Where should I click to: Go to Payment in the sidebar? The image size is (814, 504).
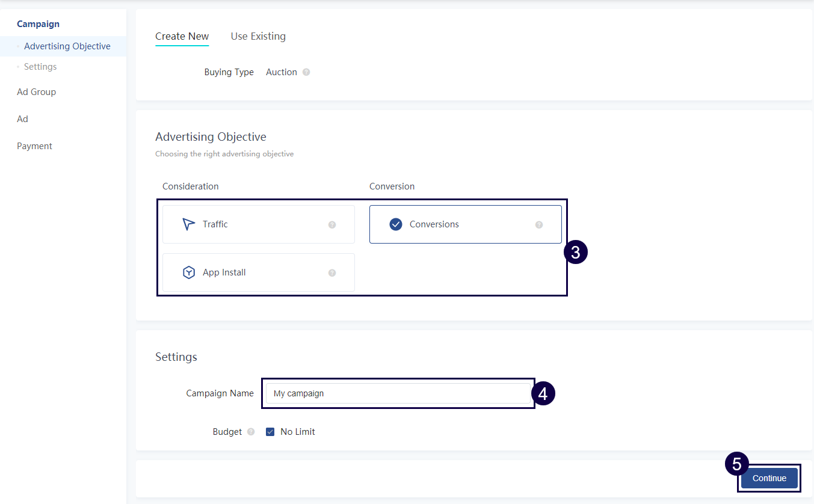[x=34, y=146]
